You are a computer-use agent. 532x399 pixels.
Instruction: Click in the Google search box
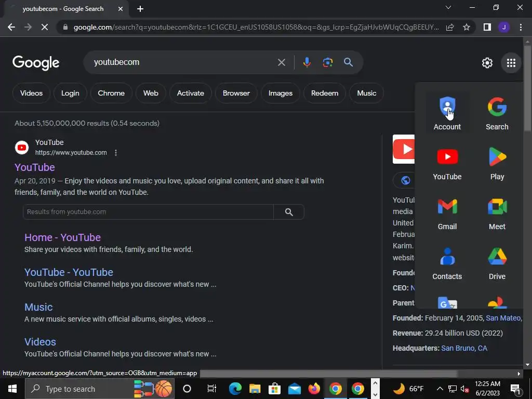point(183,62)
